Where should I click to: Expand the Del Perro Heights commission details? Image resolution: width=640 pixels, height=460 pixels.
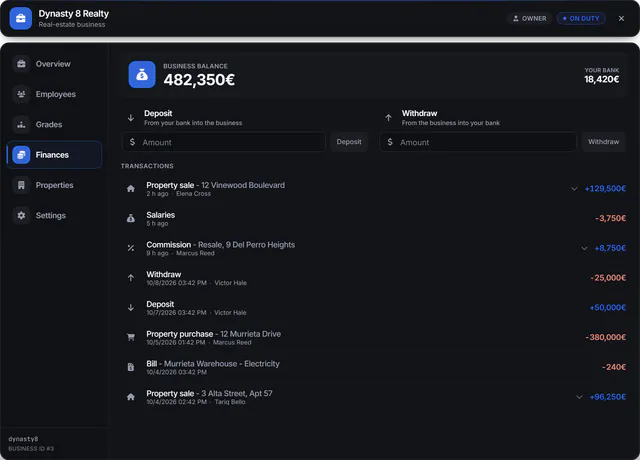pos(584,248)
